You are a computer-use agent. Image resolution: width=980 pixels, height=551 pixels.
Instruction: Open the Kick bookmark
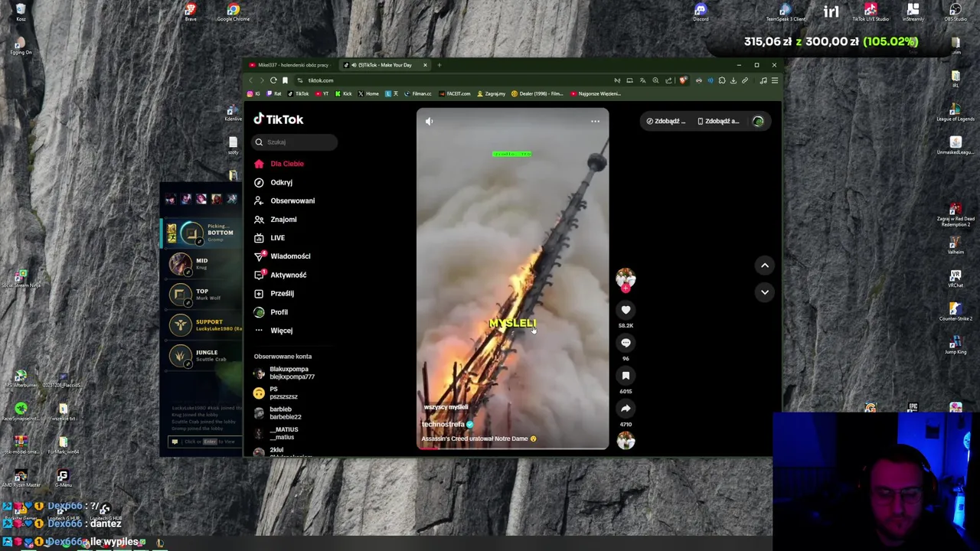tap(343, 93)
